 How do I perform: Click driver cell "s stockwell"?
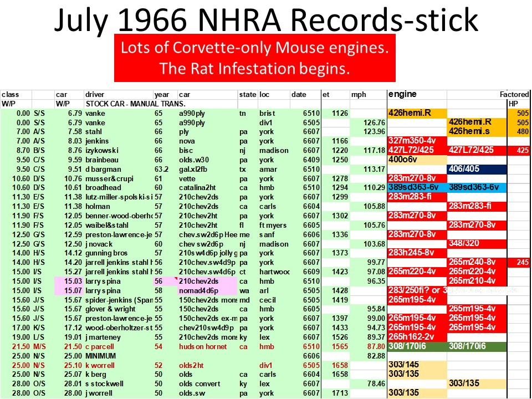coord(104,383)
